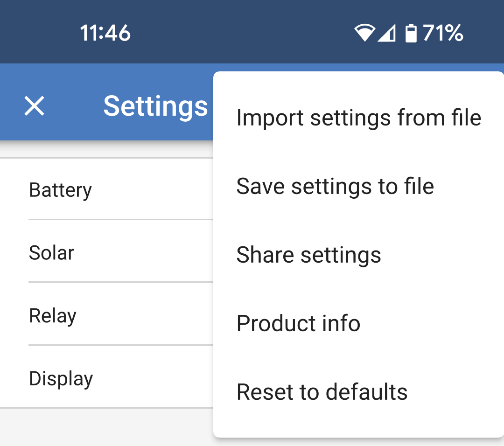Open the Battery settings row
The image size is (504, 446).
[x=61, y=190]
